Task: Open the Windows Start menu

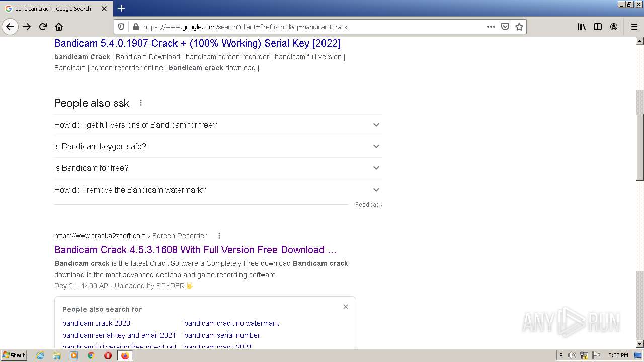Action: click(14, 355)
